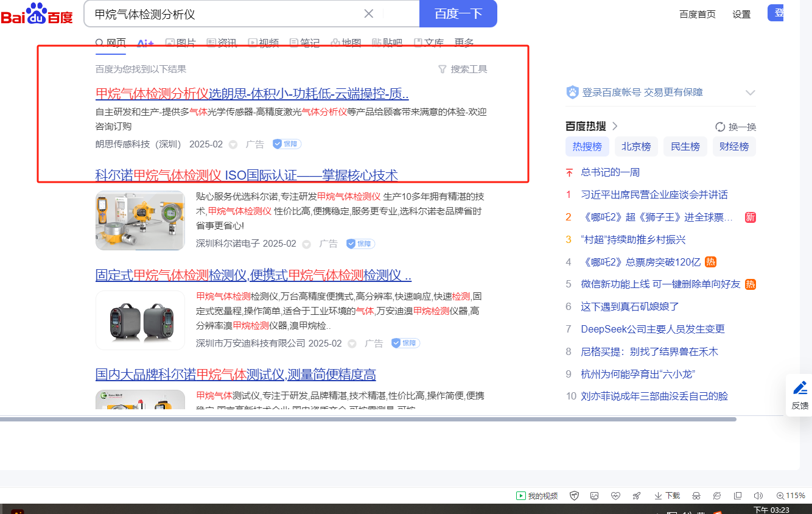
Task: Click the security shield icon in status bar
Action: click(574, 496)
